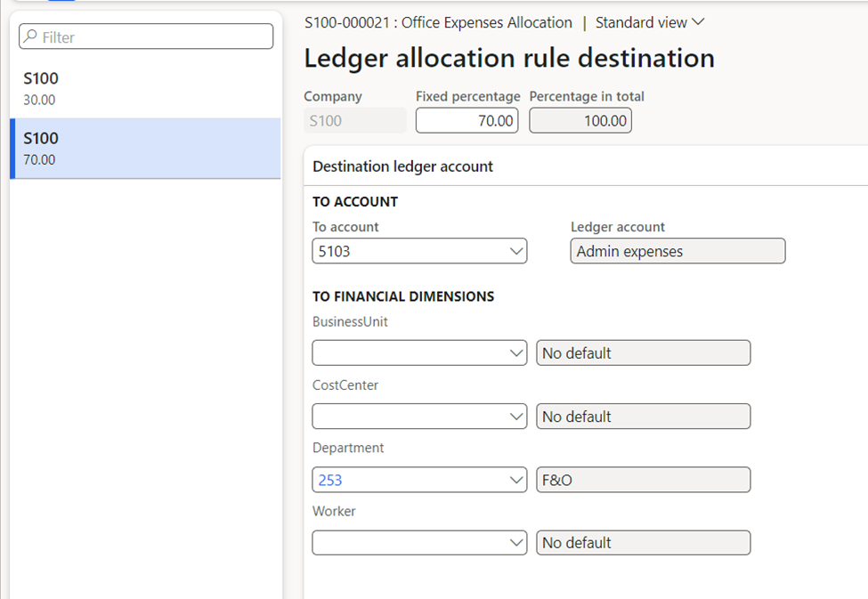Click the filter search magnifier icon
868x599 pixels.
[x=30, y=37]
